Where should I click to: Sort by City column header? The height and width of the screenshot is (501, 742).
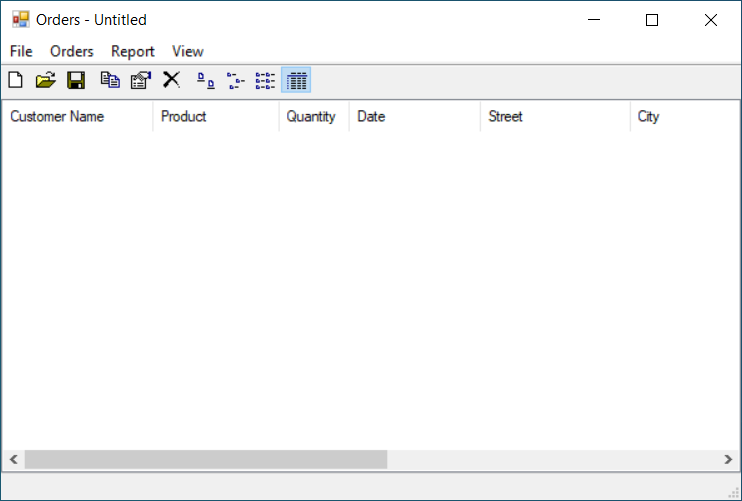coord(685,116)
